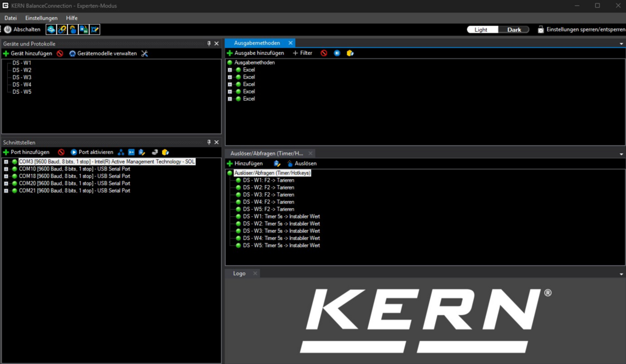Expand the first Excel output node

coord(230,70)
